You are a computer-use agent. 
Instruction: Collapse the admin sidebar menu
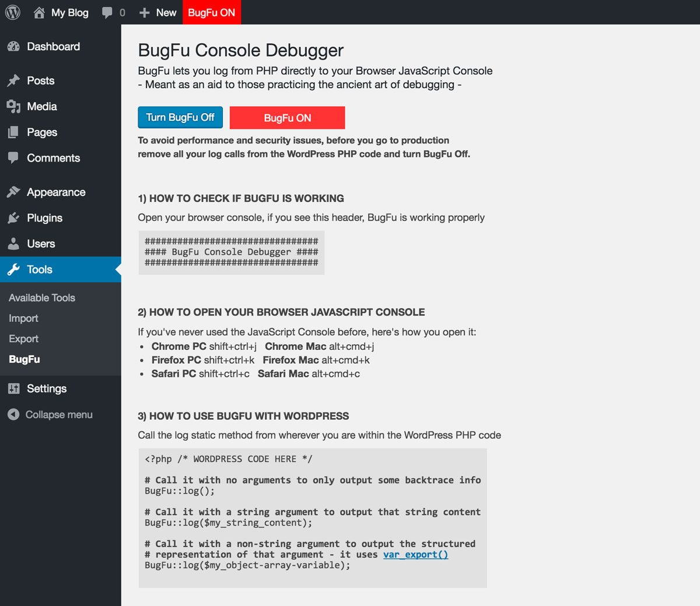[x=61, y=415]
